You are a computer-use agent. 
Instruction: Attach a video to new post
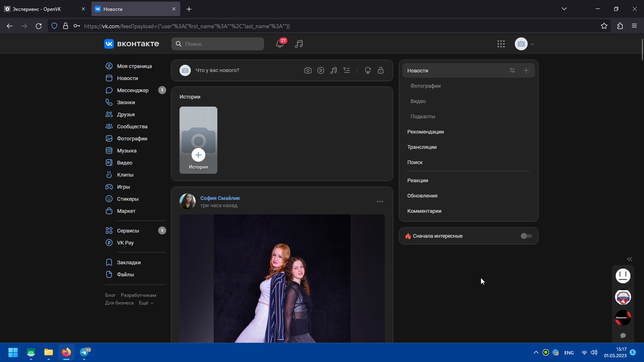coord(321,70)
